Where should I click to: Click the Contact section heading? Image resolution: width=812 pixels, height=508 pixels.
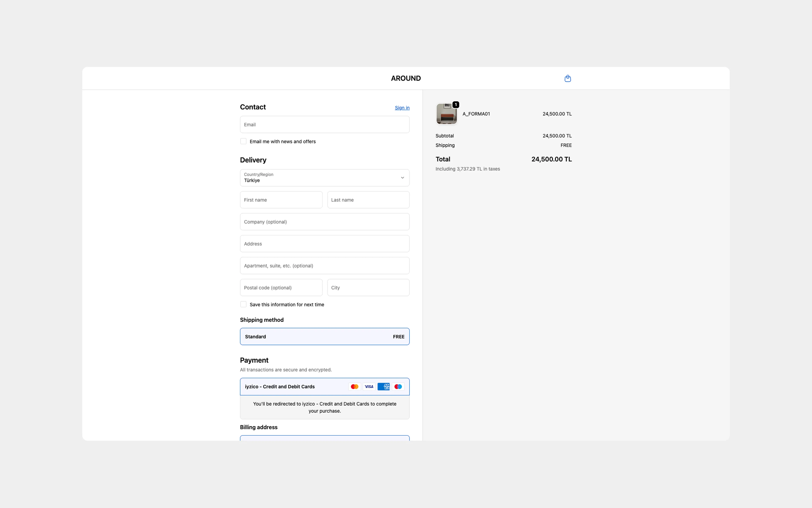(x=253, y=107)
